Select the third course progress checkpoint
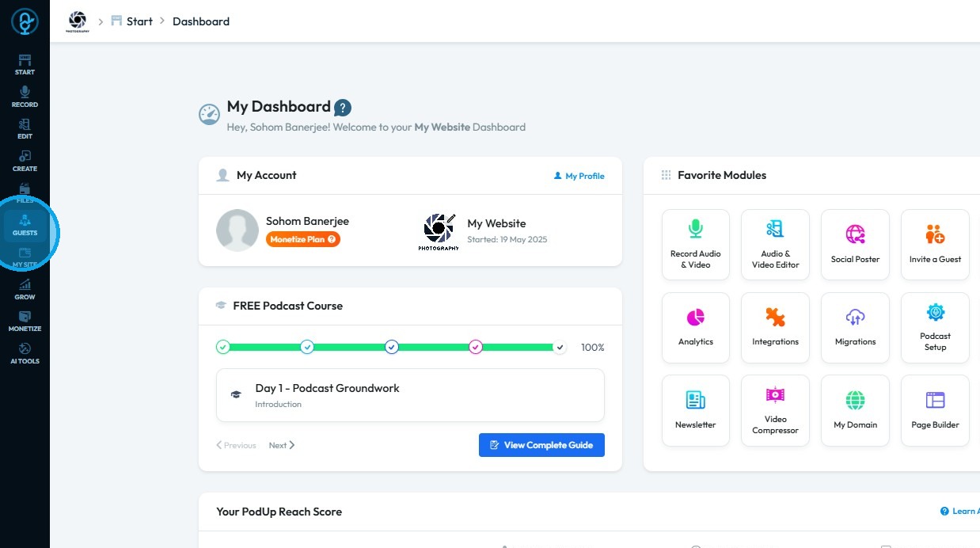Image resolution: width=980 pixels, height=548 pixels. point(391,347)
